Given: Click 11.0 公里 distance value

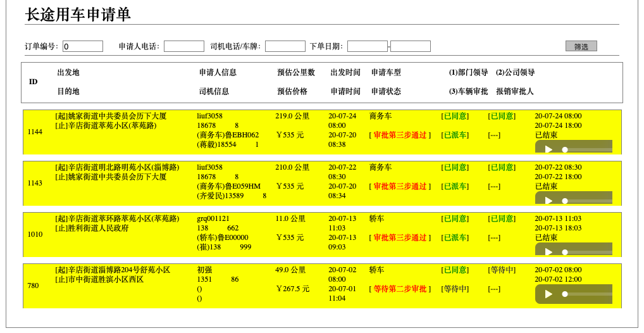Looking at the screenshot, I should point(290,219).
